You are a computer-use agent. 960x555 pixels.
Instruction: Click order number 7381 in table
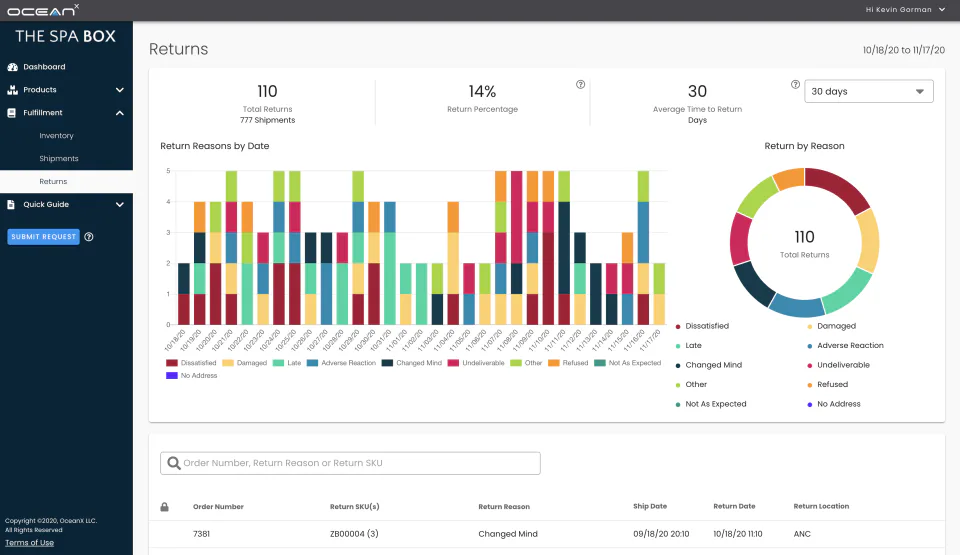[x=201, y=534]
